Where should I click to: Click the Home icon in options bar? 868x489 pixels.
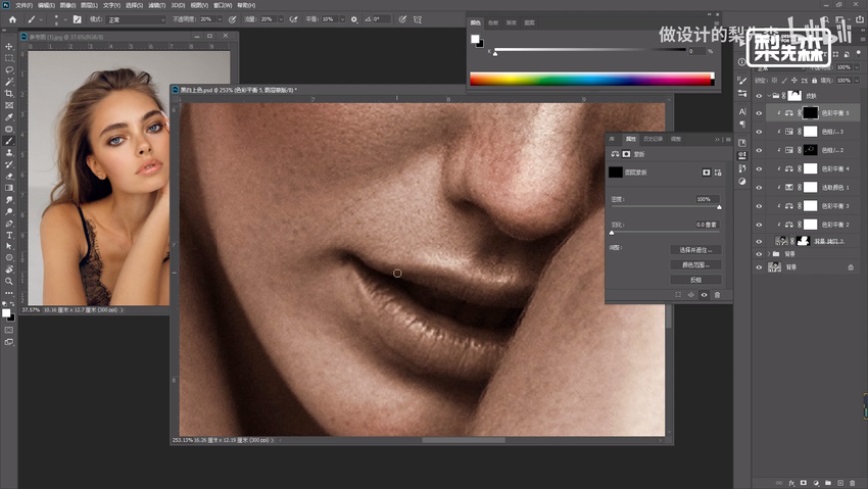point(12,19)
